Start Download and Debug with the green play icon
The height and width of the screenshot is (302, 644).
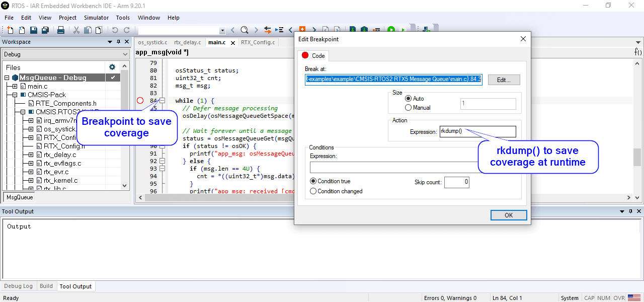(391, 30)
